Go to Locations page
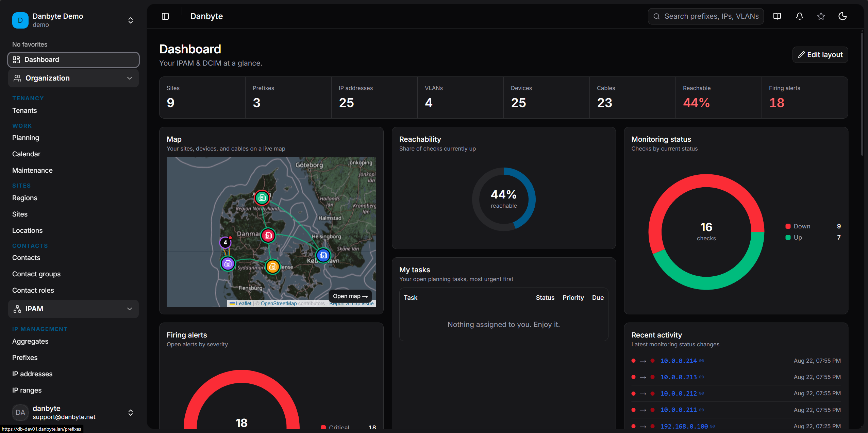The height and width of the screenshot is (433, 868). (x=28, y=230)
